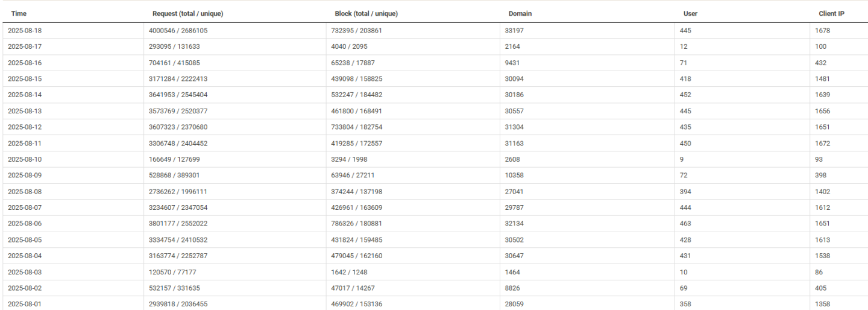Screen dimensions: 868x310
Task: Select the Domain column header
Action: tap(520, 13)
